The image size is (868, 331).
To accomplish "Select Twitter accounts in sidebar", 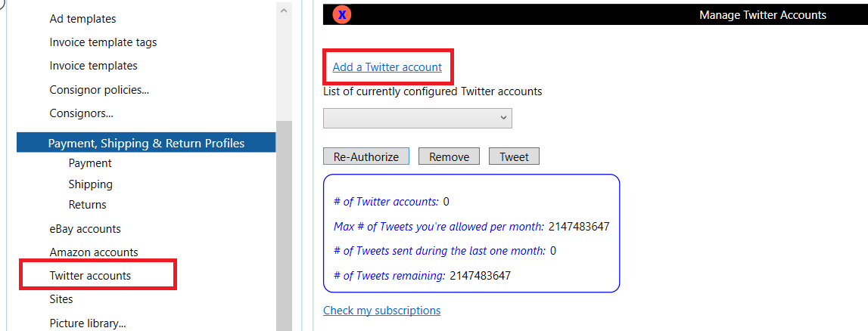I will point(90,275).
